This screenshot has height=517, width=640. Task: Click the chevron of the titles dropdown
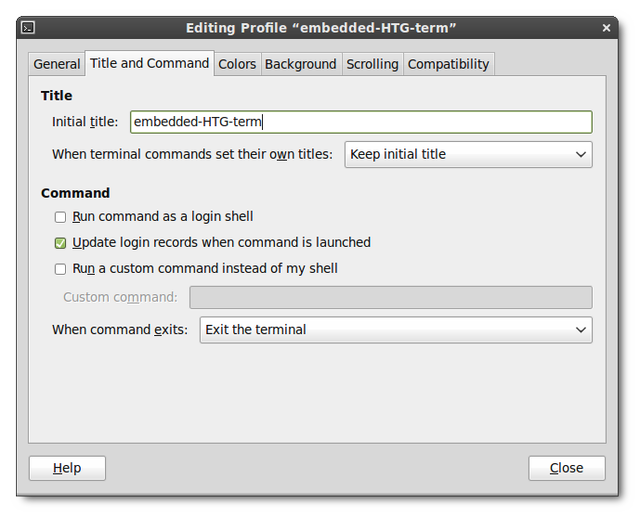tap(581, 154)
